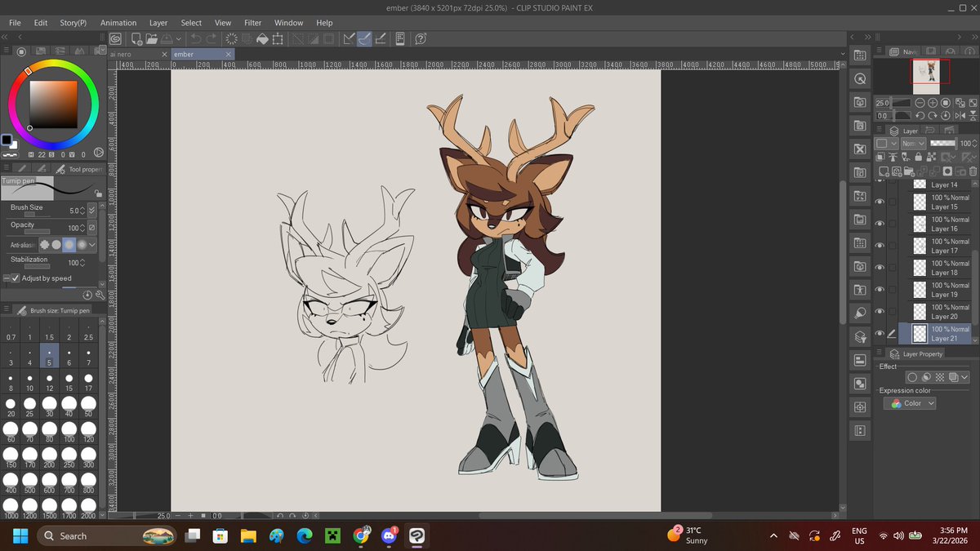Viewport: 980px width, 551px height.
Task: Toggle Snap to Grid icon
Action: point(380,38)
